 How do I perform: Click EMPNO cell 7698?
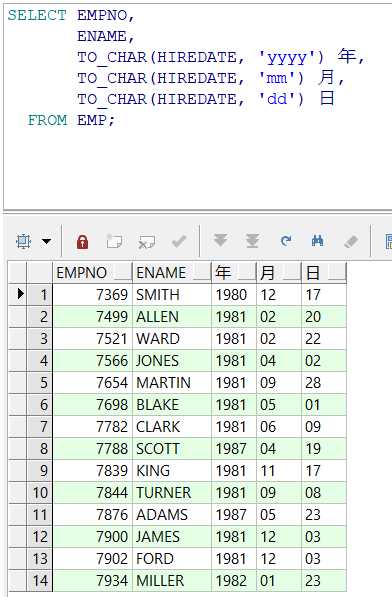pos(92,405)
